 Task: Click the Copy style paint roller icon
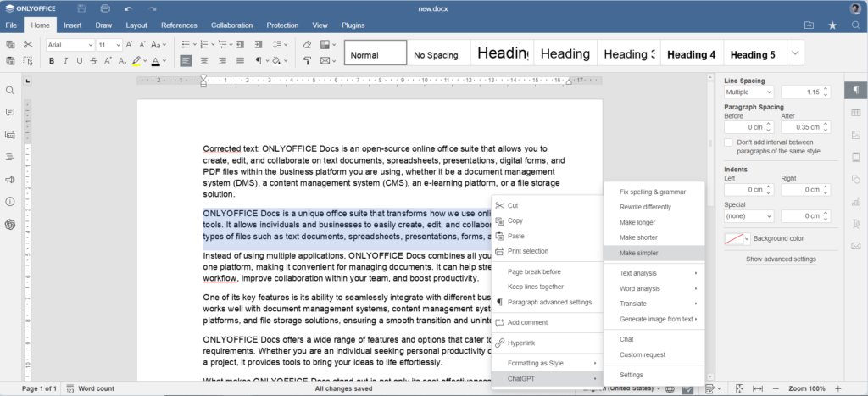tap(307, 61)
